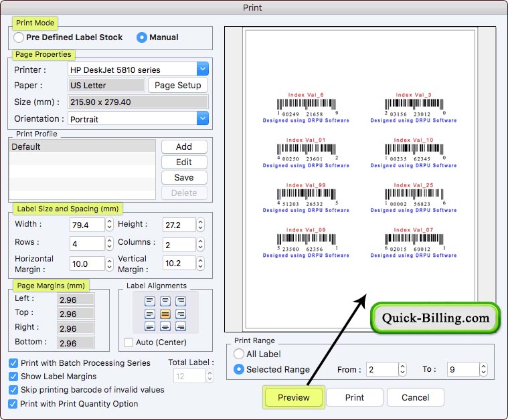
Task: Click the Preview button
Action: tap(294, 397)
